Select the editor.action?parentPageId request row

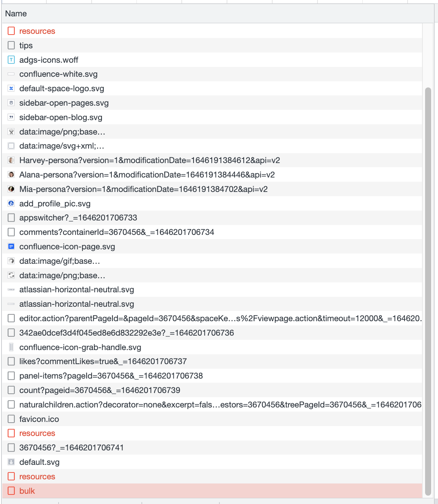[x=212, y=319]
